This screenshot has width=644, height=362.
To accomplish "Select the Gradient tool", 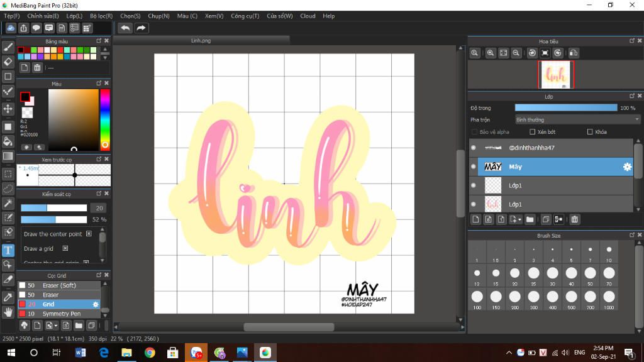I will [x=8, y=156].
